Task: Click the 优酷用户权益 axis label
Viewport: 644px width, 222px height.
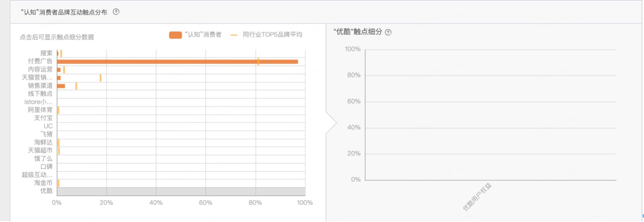Action: pos(477,197)
